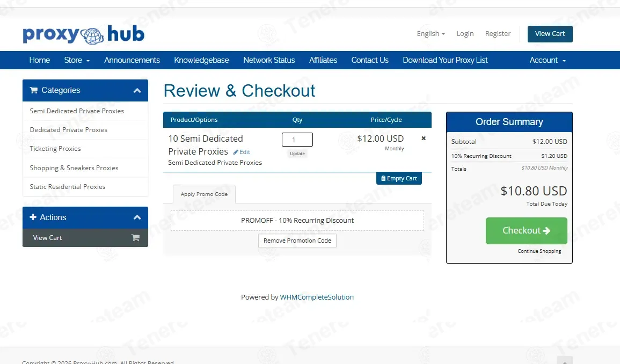Click the 10% Recurring Discount summary label
Viewport: 620px width, 364px height.
[x=481, y=156]
